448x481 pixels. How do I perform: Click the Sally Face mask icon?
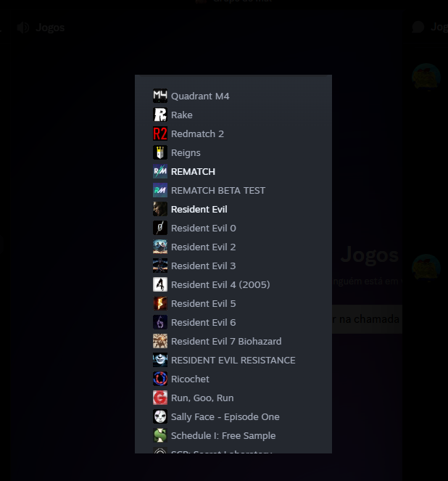160,416
